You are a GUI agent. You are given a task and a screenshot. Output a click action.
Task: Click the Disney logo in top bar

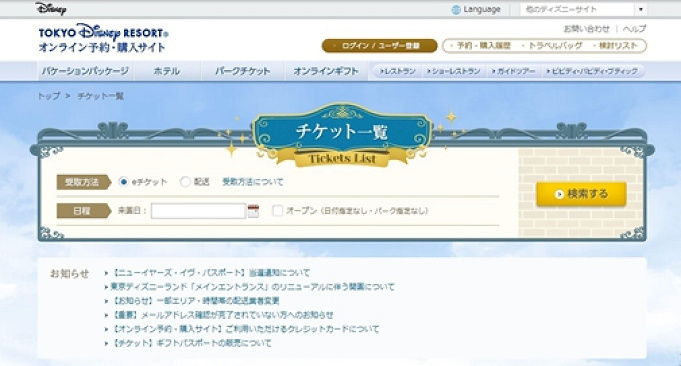tap(51, 9)
